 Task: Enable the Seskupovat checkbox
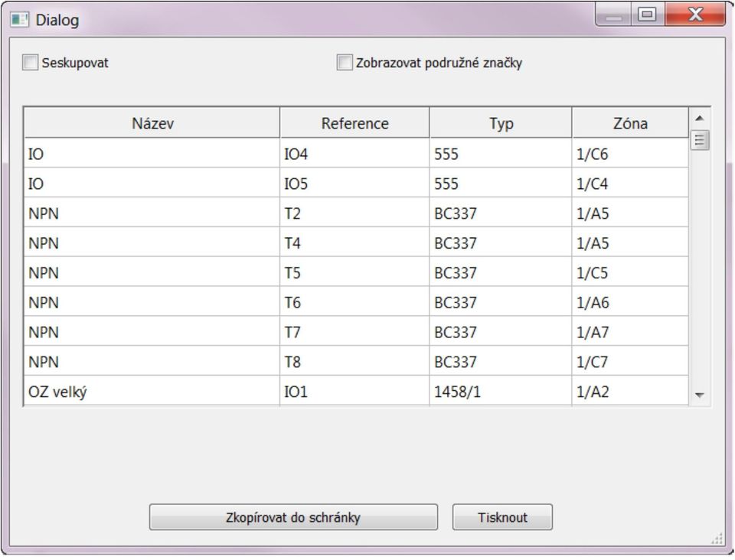pos(31,63)
